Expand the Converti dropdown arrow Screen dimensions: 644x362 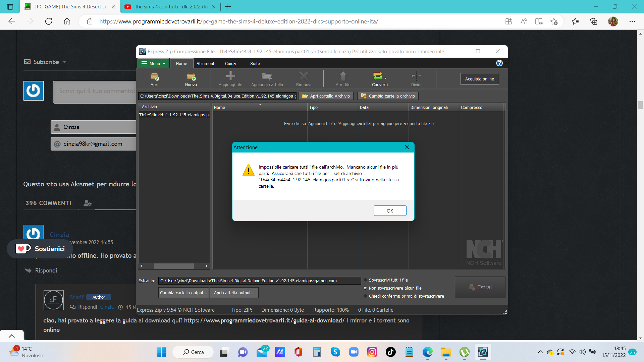pos(385,78)
